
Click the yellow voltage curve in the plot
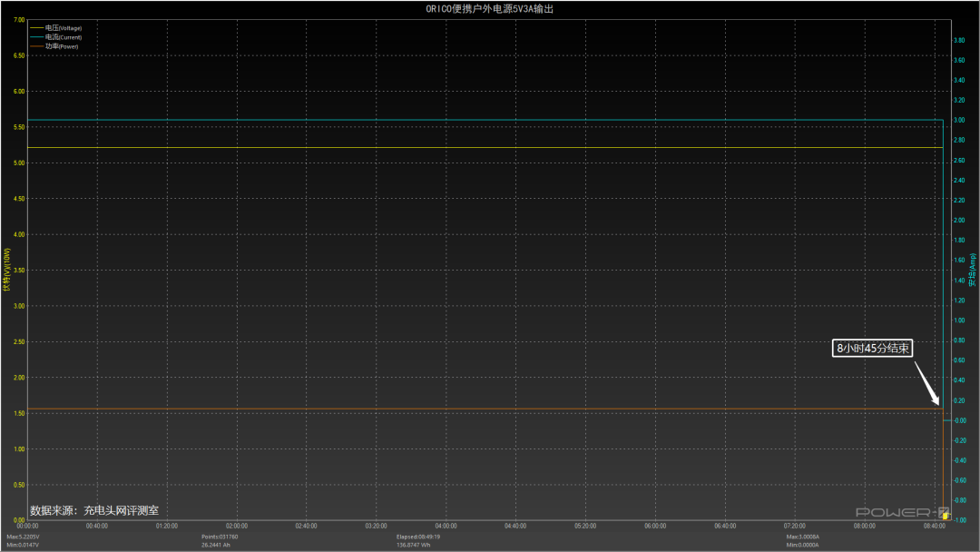tap(485, 148)
